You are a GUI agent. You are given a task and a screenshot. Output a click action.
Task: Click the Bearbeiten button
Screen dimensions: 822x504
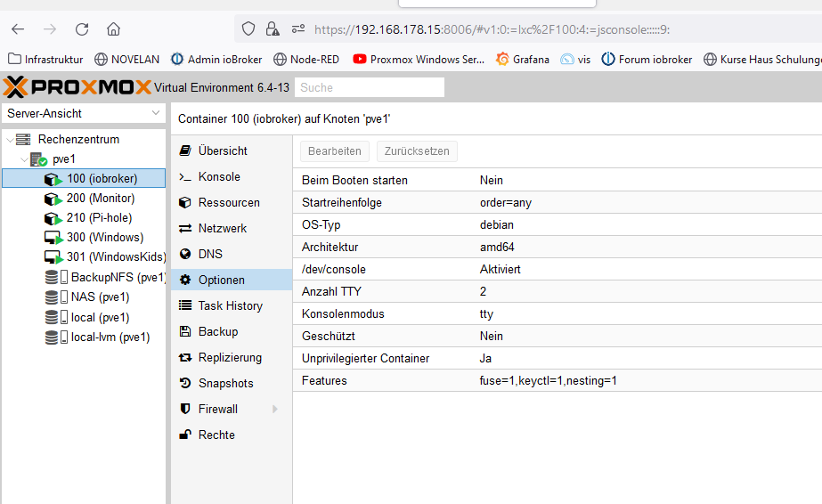pos(335,150)
